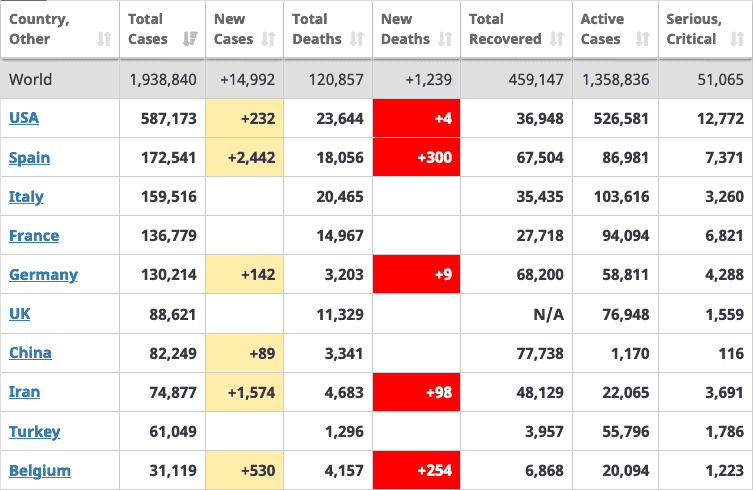
Task: Click Germany new deaths +9 red cell
Action: [x=416, y=274]
